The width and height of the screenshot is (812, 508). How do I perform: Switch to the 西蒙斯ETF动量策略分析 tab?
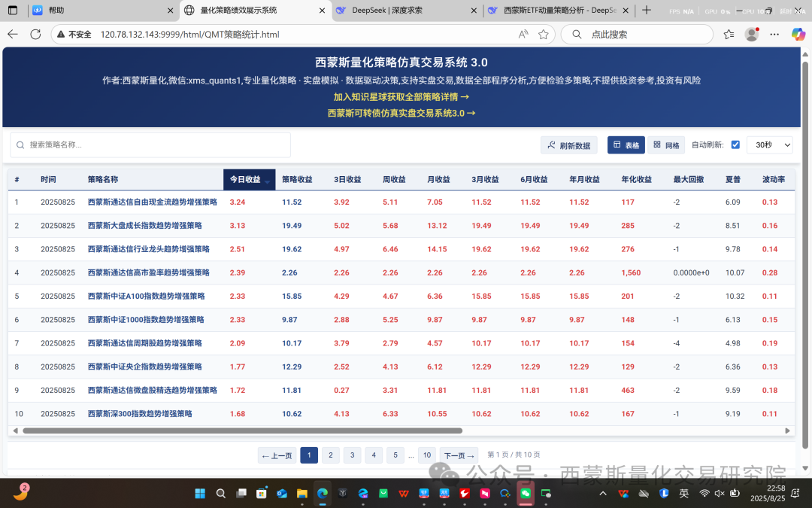pyautogui.click(x=558, y=11)
